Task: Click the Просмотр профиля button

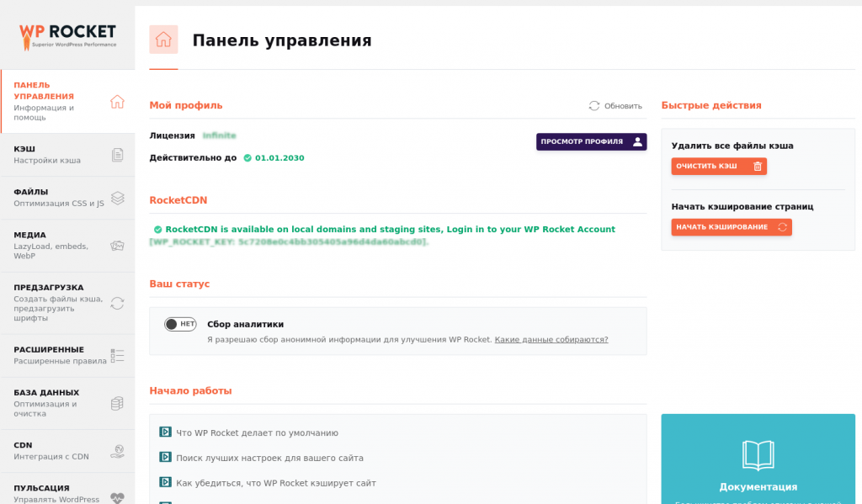Action: pos(592,141)
